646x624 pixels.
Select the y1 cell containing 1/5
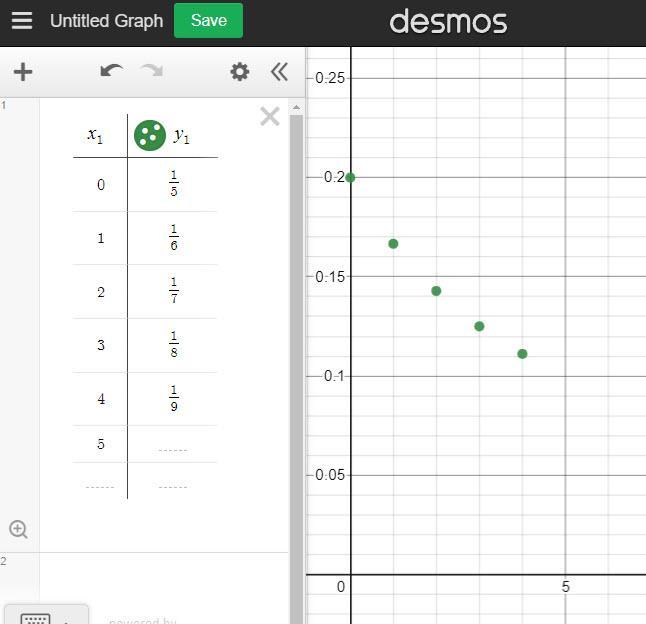(173, 185)
